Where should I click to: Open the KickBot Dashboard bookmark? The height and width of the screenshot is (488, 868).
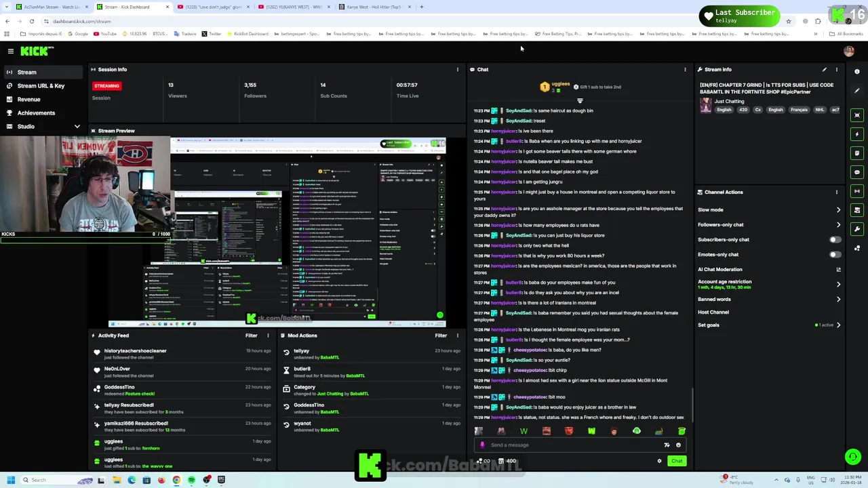pos(247,34)
